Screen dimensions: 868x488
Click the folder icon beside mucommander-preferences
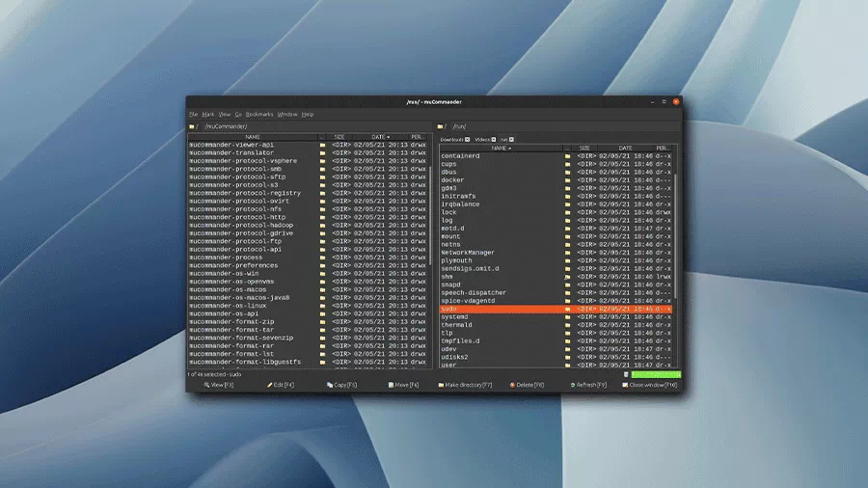pos(322,265)
